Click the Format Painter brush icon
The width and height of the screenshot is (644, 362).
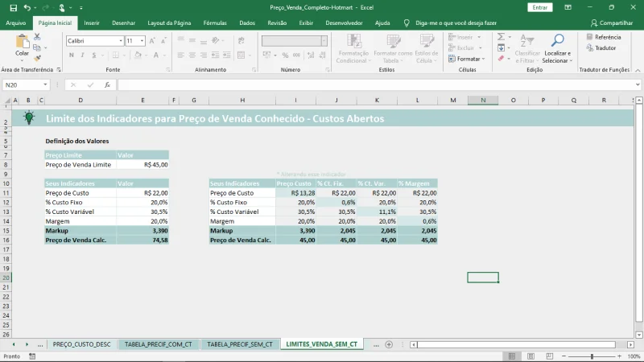[x=38, y=58]
